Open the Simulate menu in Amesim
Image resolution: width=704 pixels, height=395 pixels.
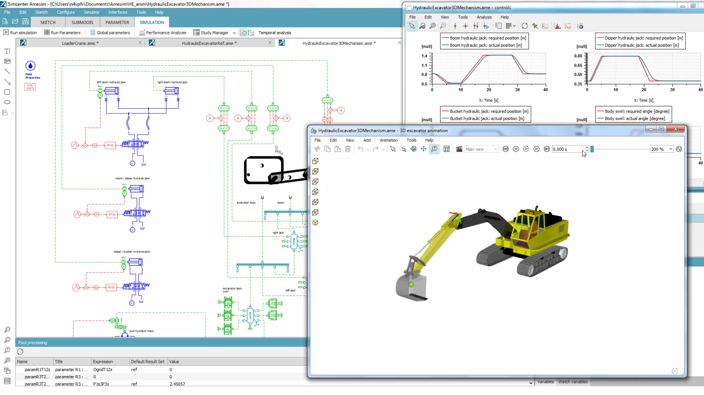(91, 12)
